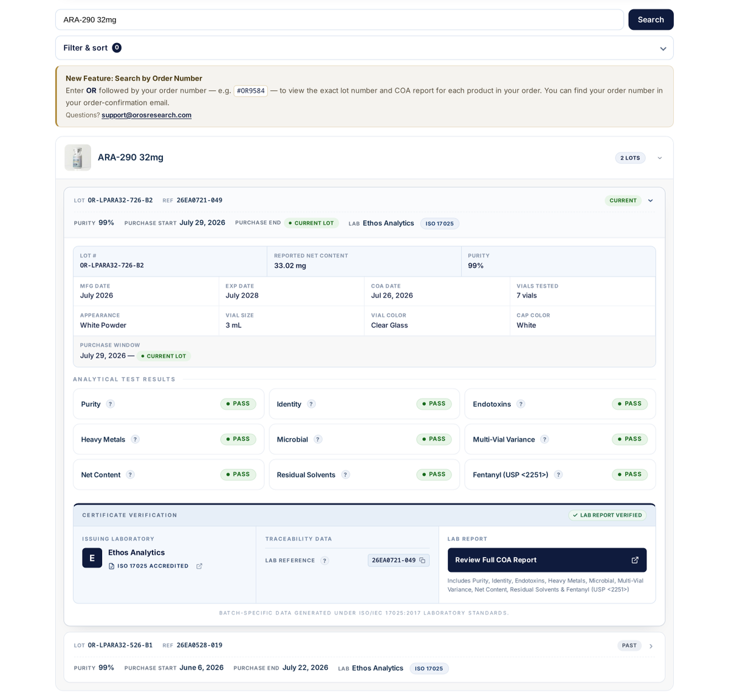Click the external link icon on Review Full COA Report
Viewport: 729px width, 700px height.
pos(635,560)
